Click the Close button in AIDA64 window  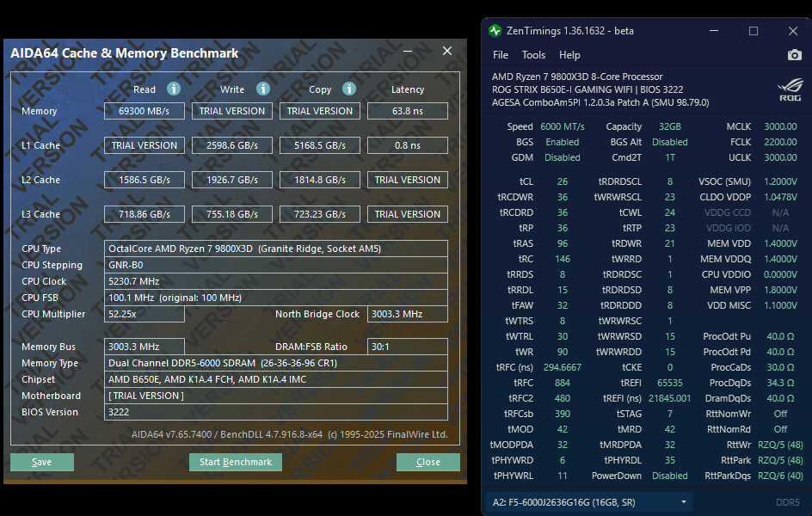[428, 462]
